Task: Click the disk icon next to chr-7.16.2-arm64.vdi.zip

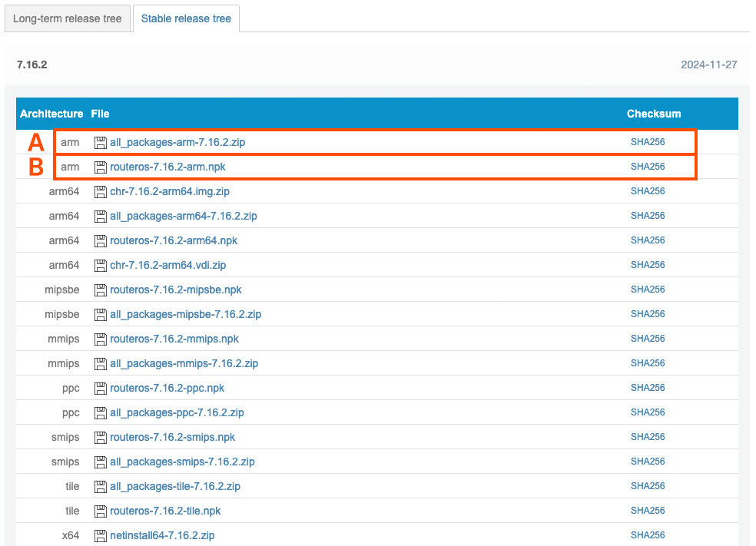Action: 101,266
